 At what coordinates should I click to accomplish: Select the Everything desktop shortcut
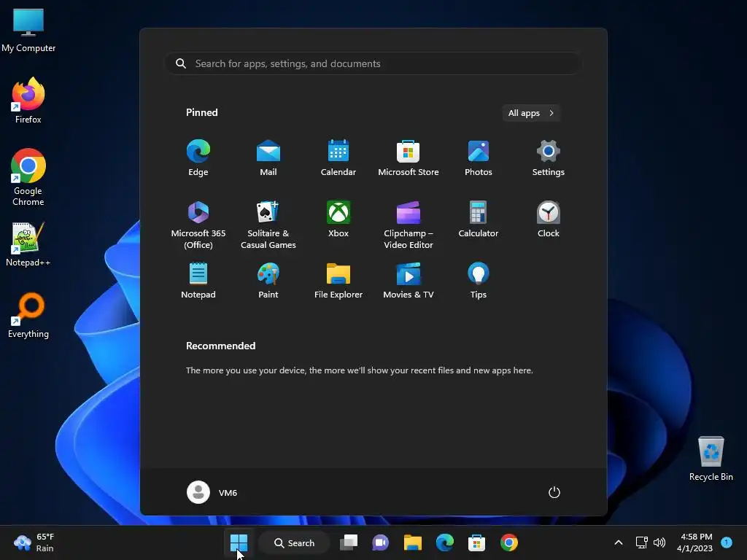(28, 316)
